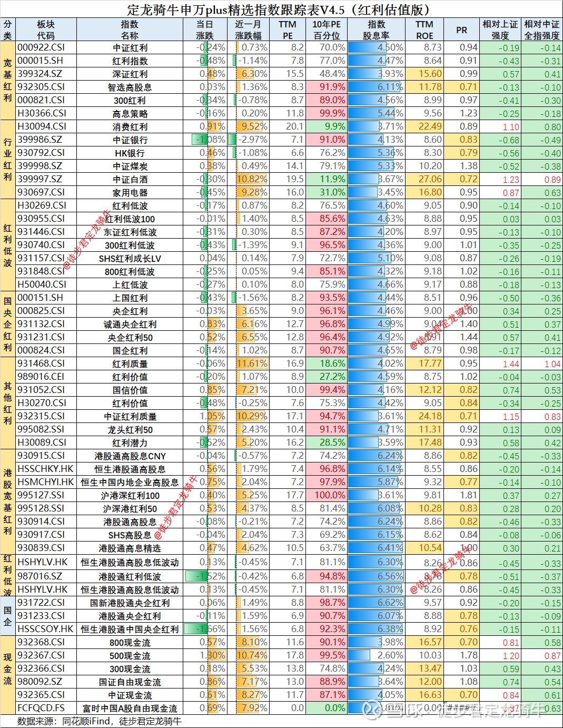Click the 红利低波 category cell on left

click(7, 245)
